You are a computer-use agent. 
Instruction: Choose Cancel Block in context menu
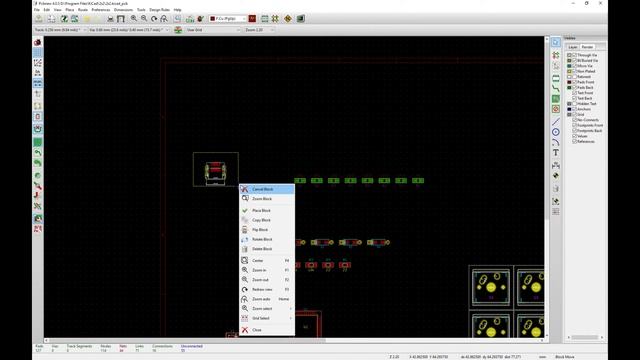[x=267, y=189]
